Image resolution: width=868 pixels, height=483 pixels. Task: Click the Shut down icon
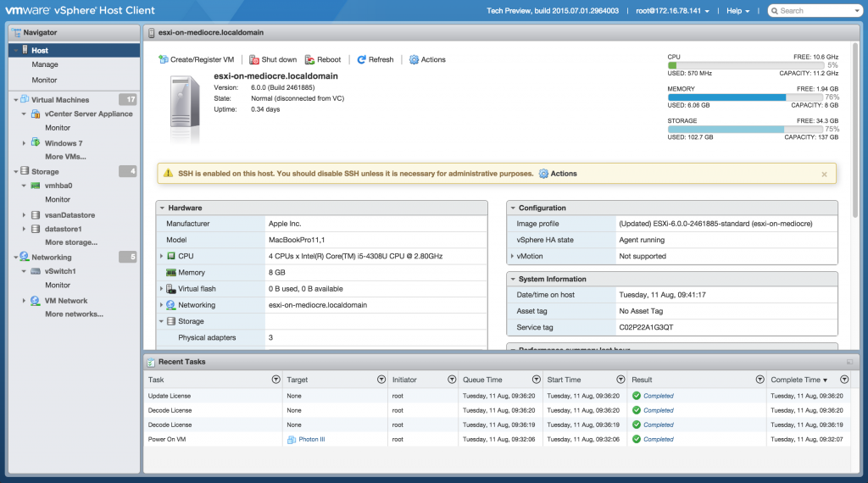point(254,59)
